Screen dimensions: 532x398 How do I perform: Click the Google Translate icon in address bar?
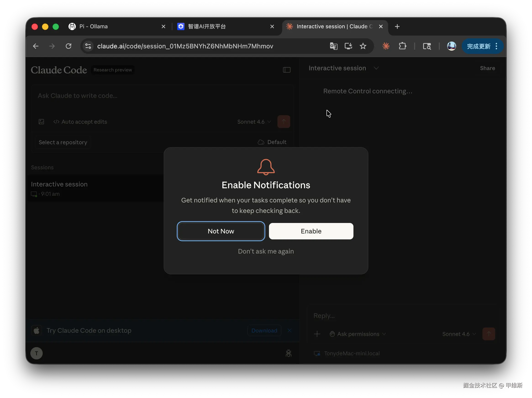(334, 46)
